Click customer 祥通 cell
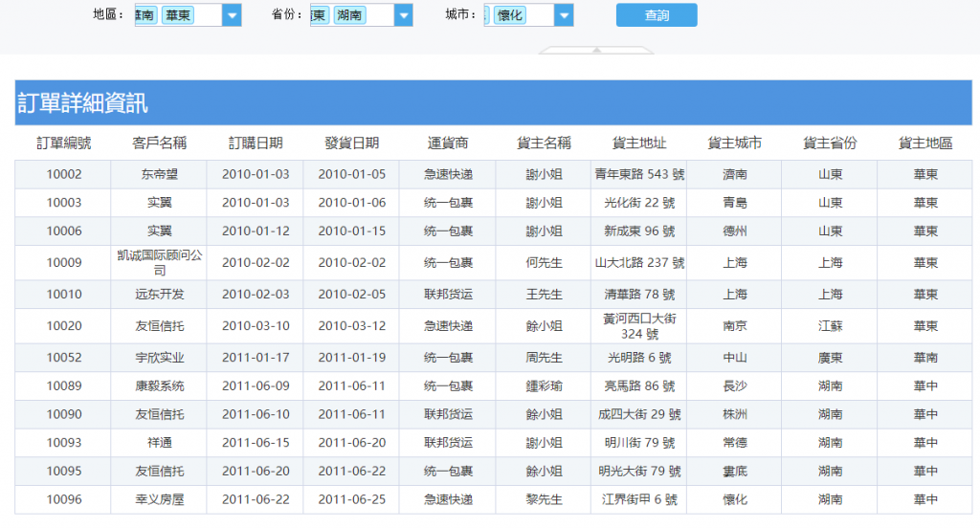The height and width of the screenshot is (528, 980). point(160,443)
